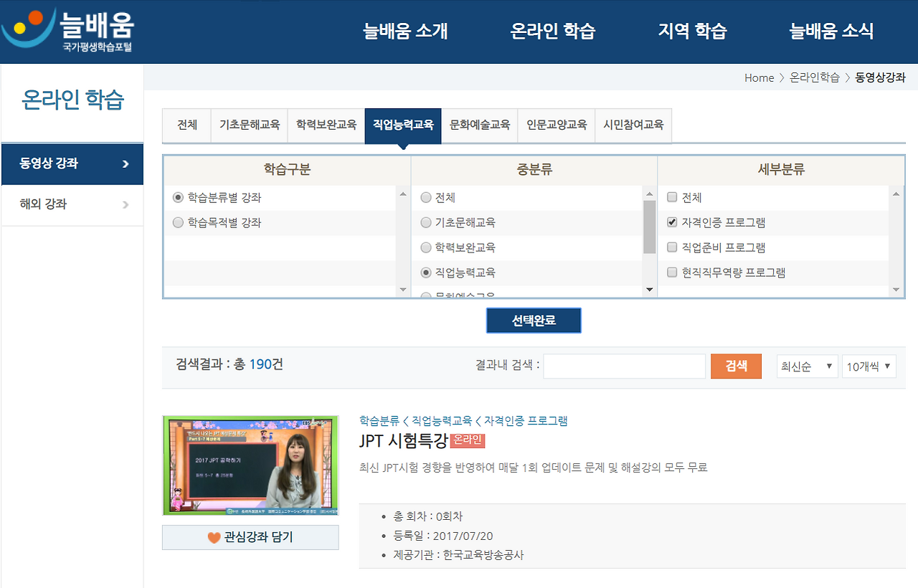This screenshot has height=588, width=918.
Task: Select 기초문해교육 radio in 중분류
Action: point(426,223)
